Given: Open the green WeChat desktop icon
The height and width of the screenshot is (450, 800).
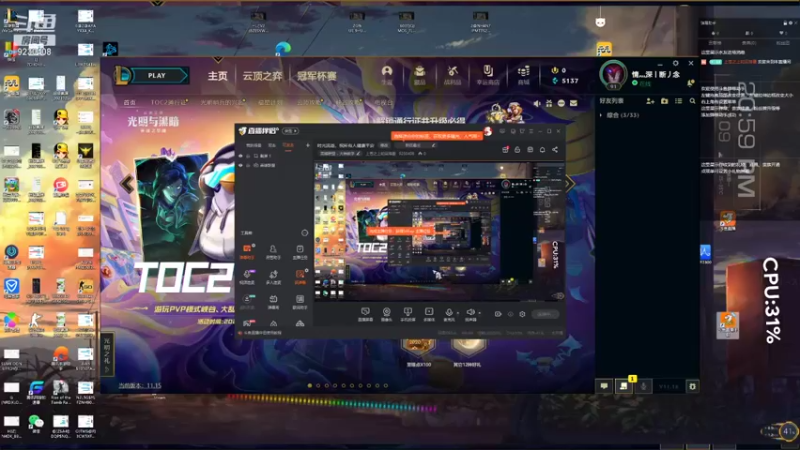Looking at the screenshot, I should pos(36,422).
